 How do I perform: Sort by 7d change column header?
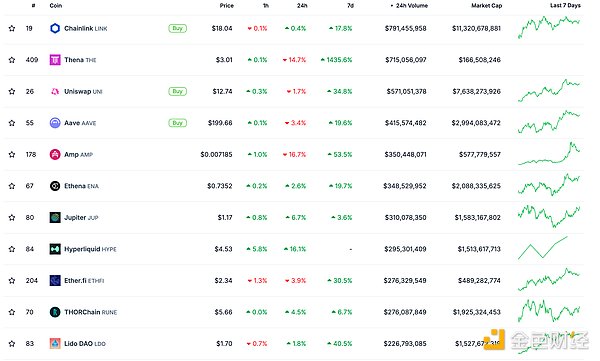click(350, 6)
